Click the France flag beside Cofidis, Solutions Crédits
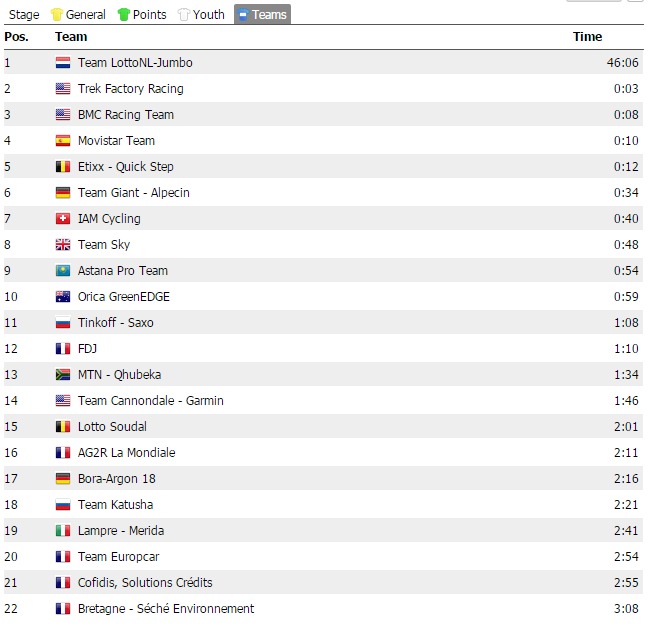This screenshot has height=629, width=648. (63, 583)
